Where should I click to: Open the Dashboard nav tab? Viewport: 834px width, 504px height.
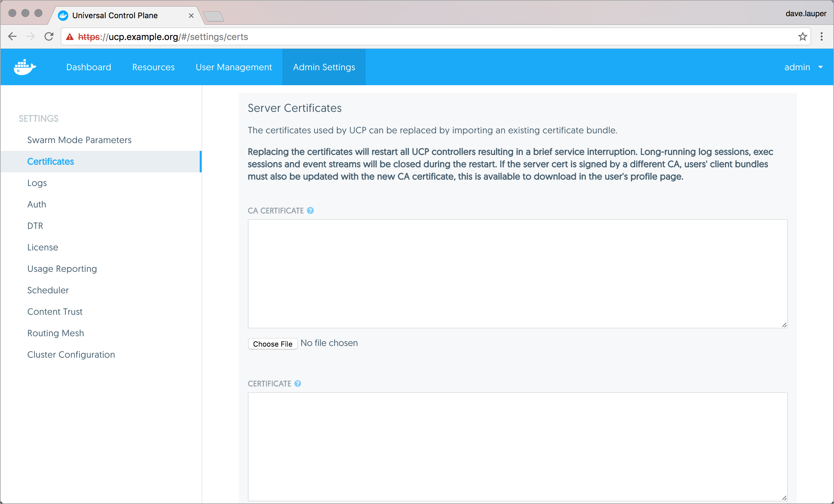coord(89,67)
